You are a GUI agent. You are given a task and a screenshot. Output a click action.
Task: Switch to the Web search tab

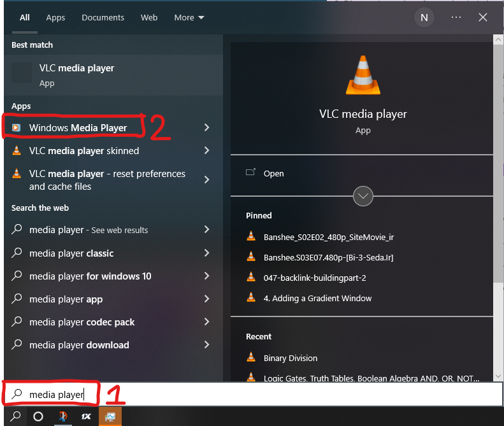coord(149,17)
